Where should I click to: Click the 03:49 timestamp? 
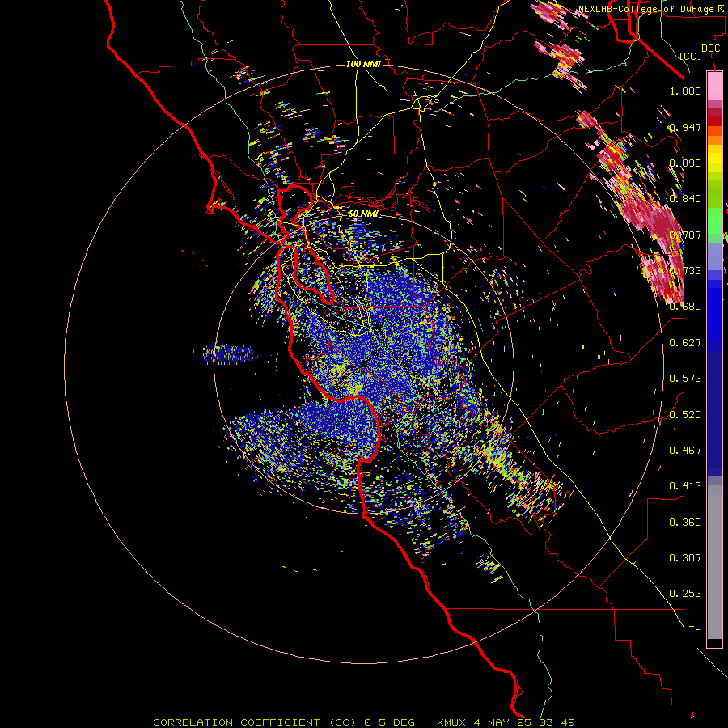[557, 722]
